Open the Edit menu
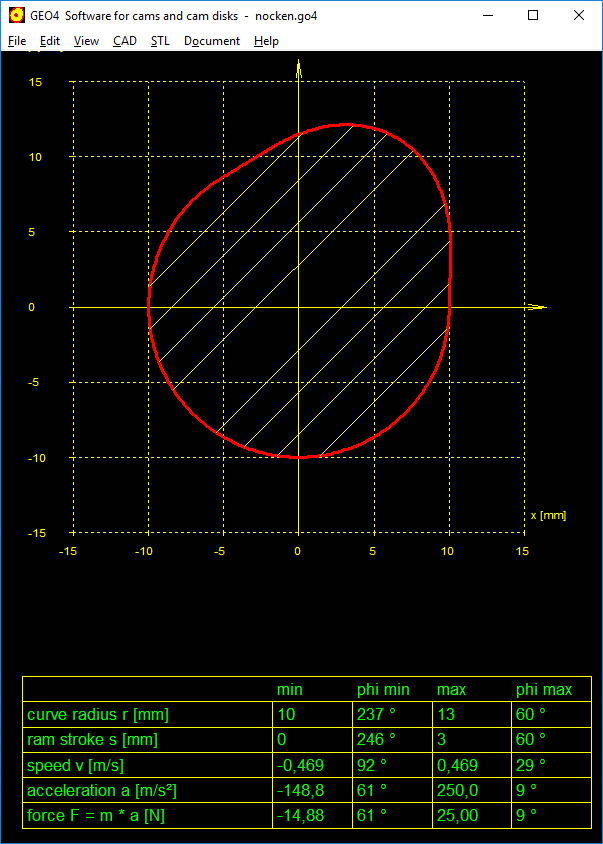 pos(50,41)
